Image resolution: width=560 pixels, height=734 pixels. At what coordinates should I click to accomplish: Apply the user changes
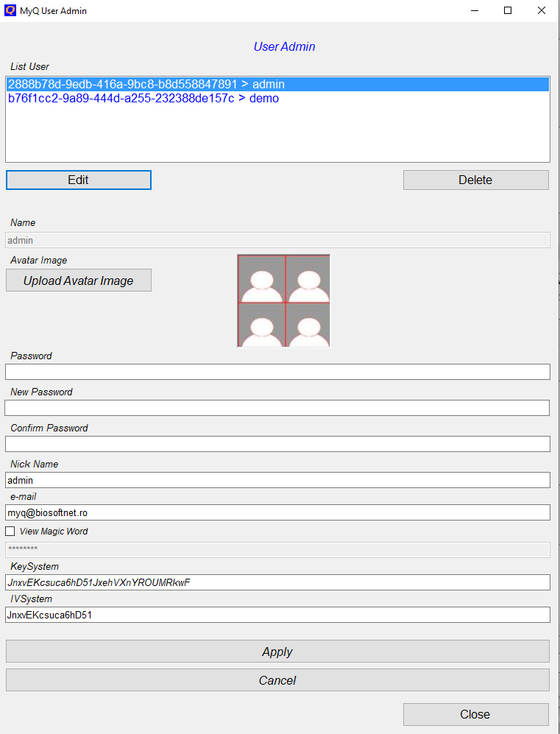[278, 652]
